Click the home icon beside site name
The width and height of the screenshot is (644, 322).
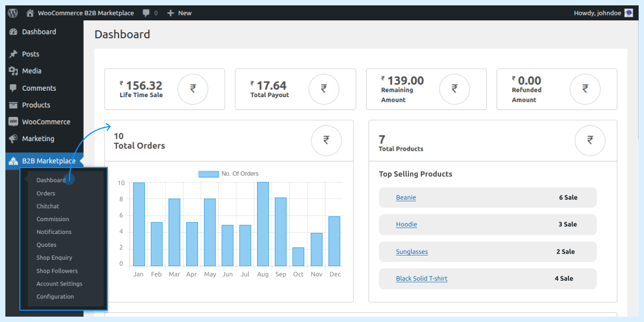point(30,13)
